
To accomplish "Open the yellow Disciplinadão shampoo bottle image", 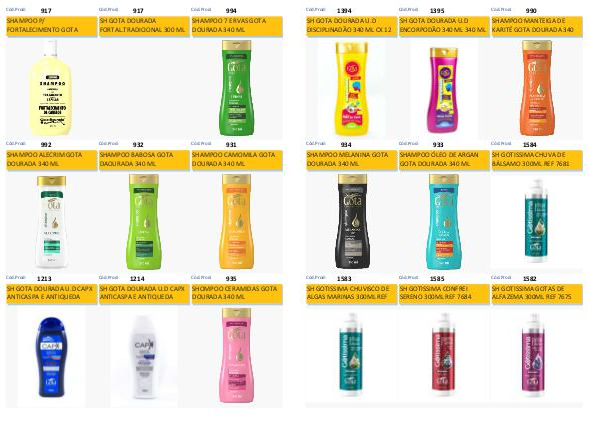I will pyautogui.click(x=351, y=88).
